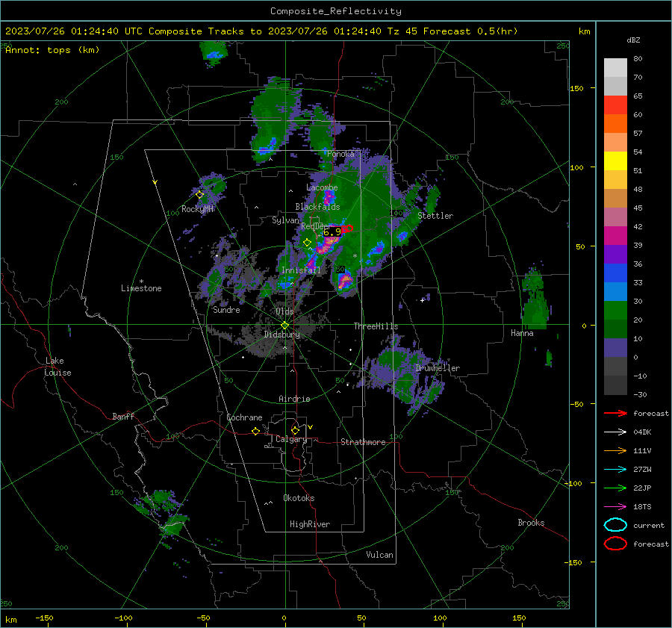This screenshot has height=628, width=672.
Task: Click the red forecast ellipse legend icon
Action: tap(615, 544)
